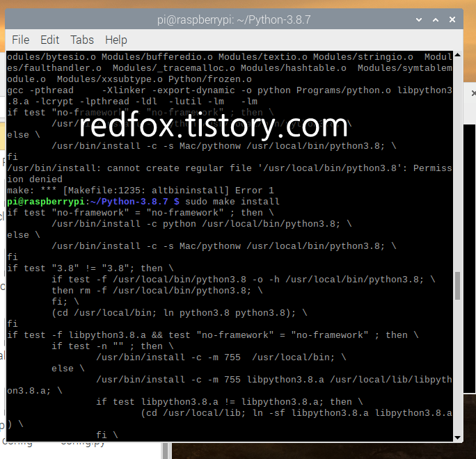Click the 'if test -n "" ; then' line

tap(112, 346)
